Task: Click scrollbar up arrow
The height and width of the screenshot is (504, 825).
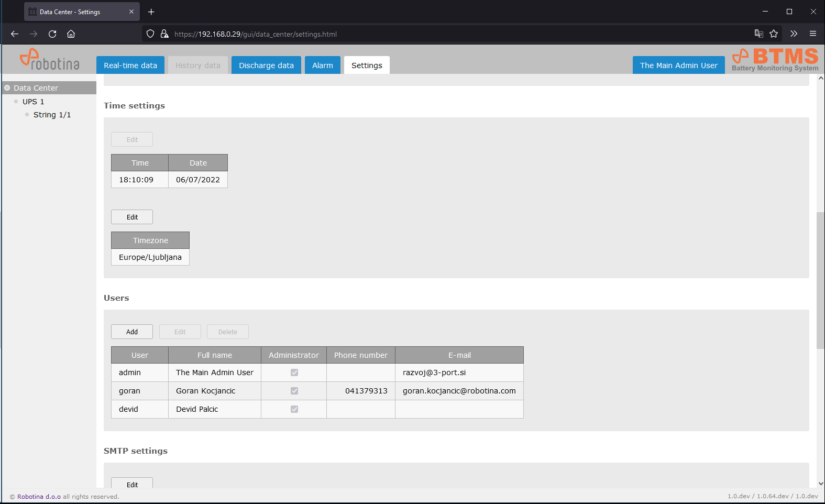Action: coord(821,78)
